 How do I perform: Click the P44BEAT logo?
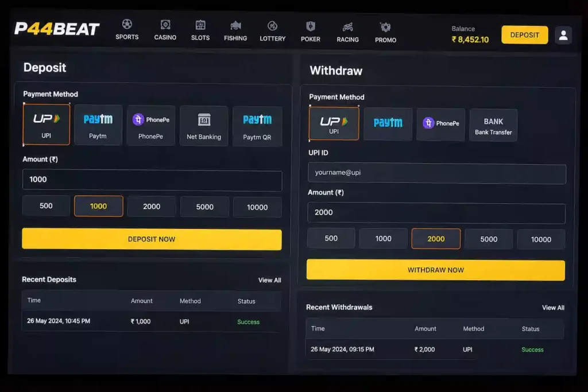pos(57,29)
